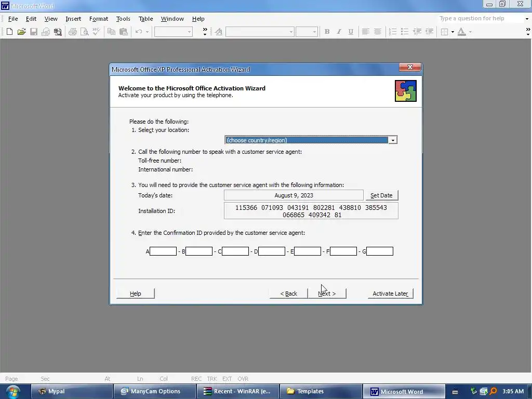Open the Window menu
This screenshot has height=399, width=532.
(172, 19)
